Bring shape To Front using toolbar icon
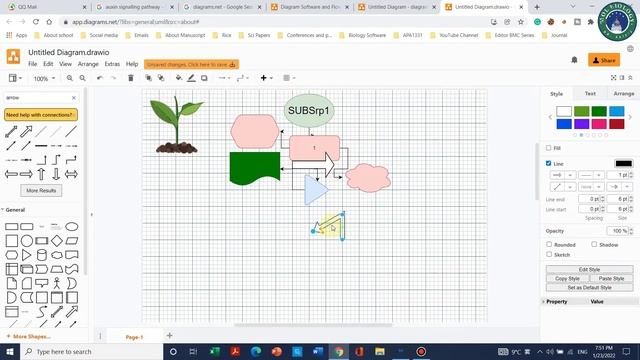The image size is (640, 360). [x=149, y=78]
